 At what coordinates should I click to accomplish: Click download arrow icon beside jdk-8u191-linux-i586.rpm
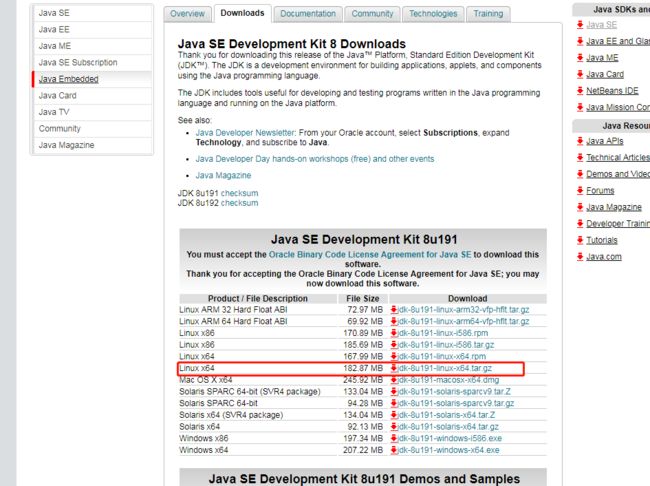(x=394, y=333)
